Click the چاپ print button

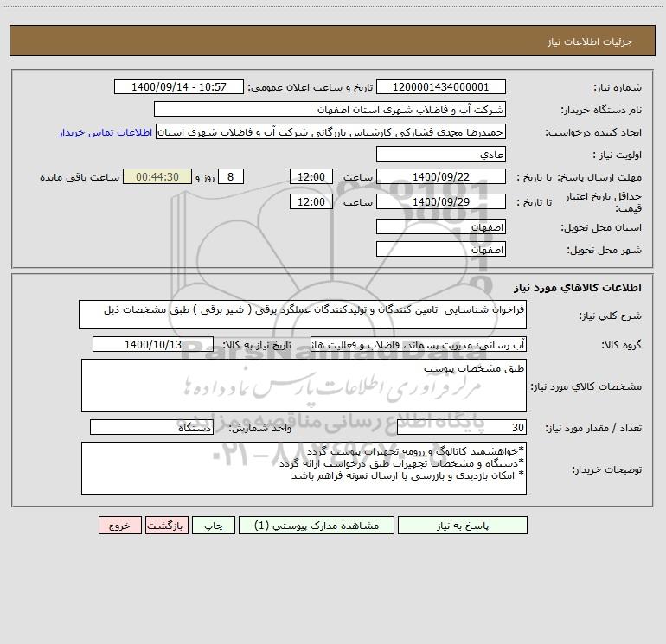(214, 525)
